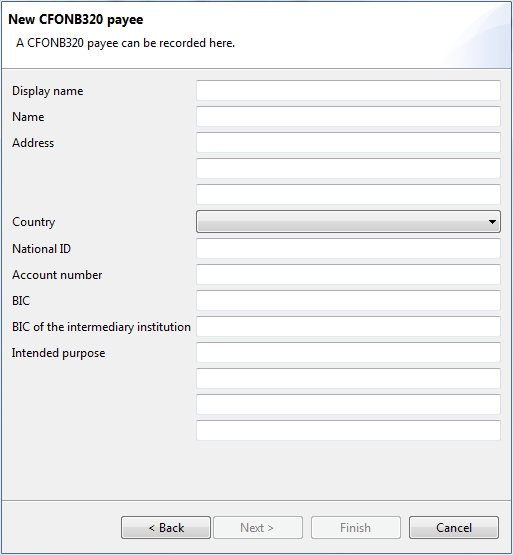
Task: Click the third Address line field
Action: (x=348, y=194)
